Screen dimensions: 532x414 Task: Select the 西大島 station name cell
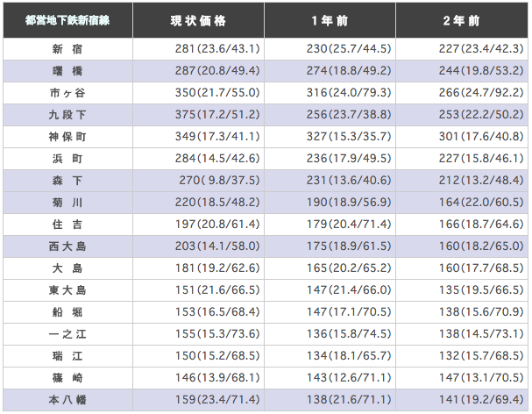67,246
